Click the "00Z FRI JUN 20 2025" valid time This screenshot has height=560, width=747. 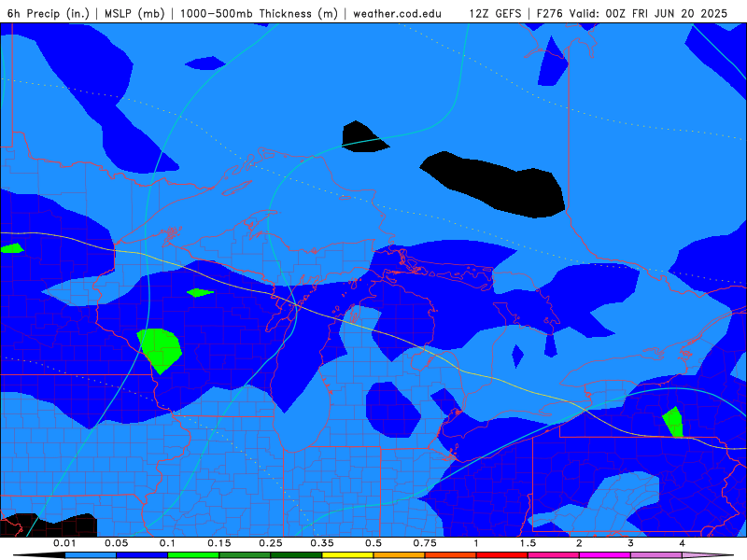(x=667, y=13)
